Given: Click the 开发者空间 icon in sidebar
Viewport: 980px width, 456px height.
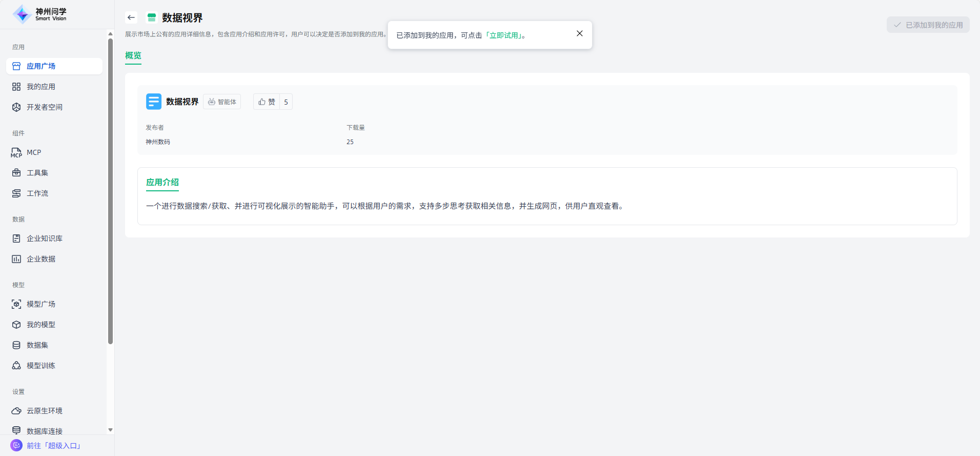Looking at the screenshot, I should (16, 107).
